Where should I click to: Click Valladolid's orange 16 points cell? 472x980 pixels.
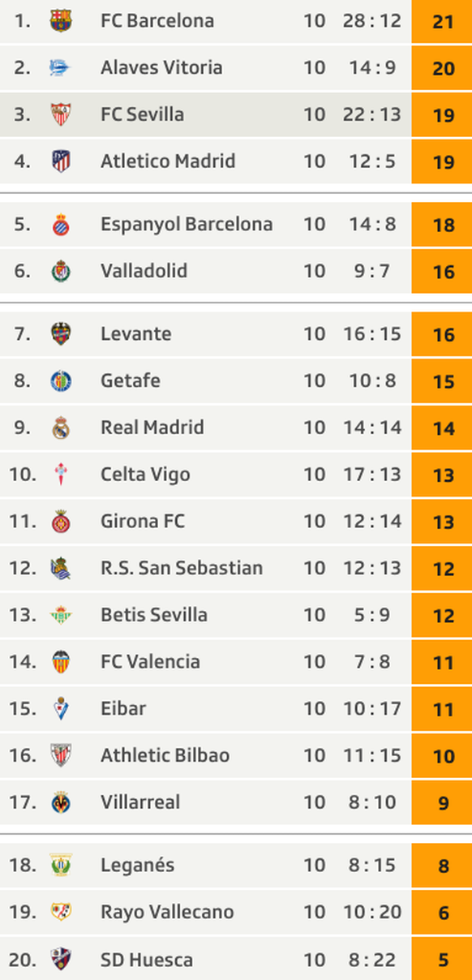click(x=442, y=272)
